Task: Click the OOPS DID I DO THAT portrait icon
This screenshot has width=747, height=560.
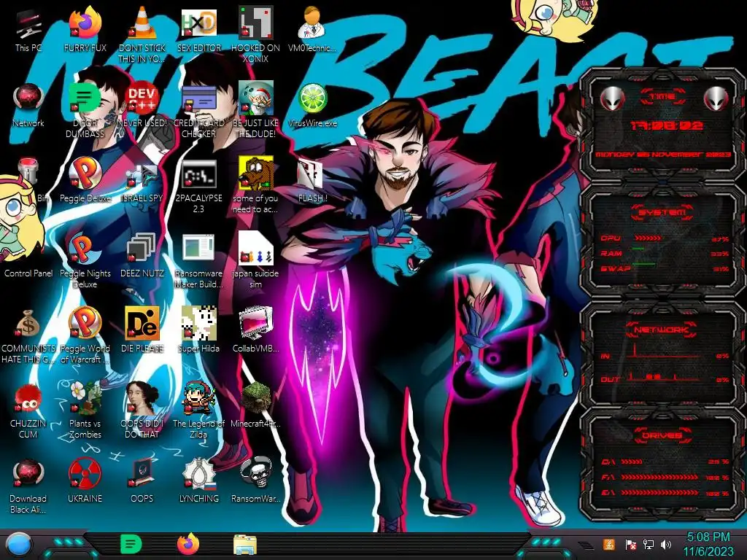Action: tap(142, 398)
